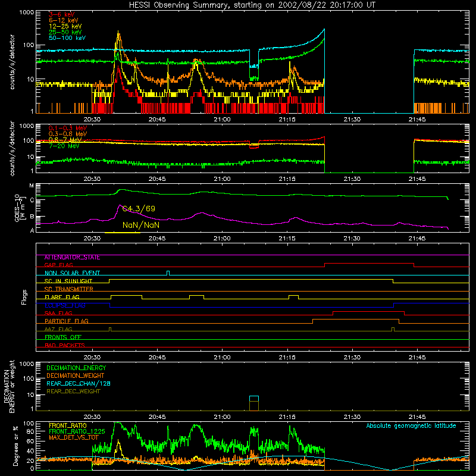Click the yellow flare interval bar under GOES plot
Screen dimensions: 476x476
coord(123,233)
